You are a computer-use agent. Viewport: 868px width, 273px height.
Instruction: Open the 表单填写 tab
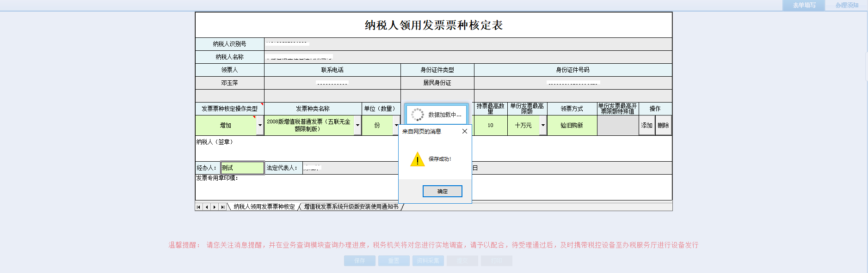click(x=804, y=5)
